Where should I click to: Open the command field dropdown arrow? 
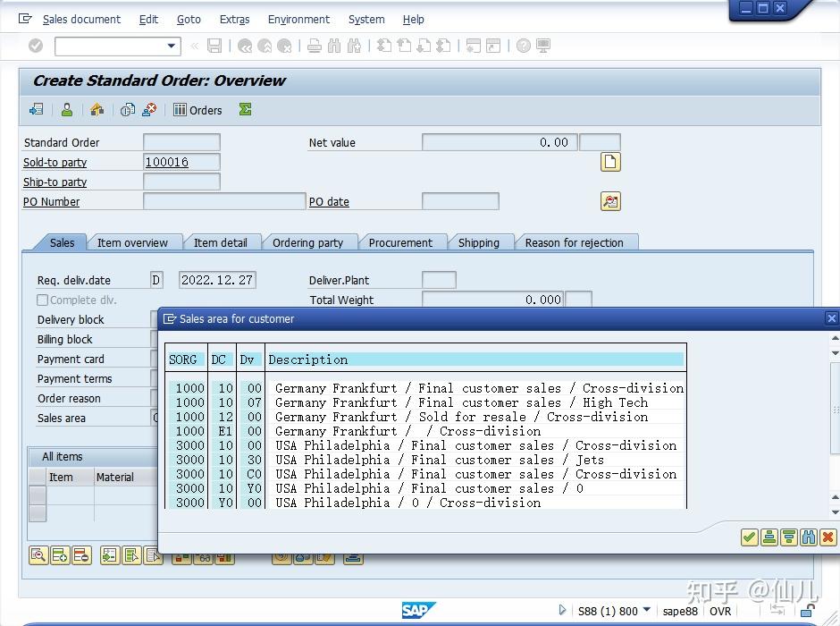click(173, 45)
